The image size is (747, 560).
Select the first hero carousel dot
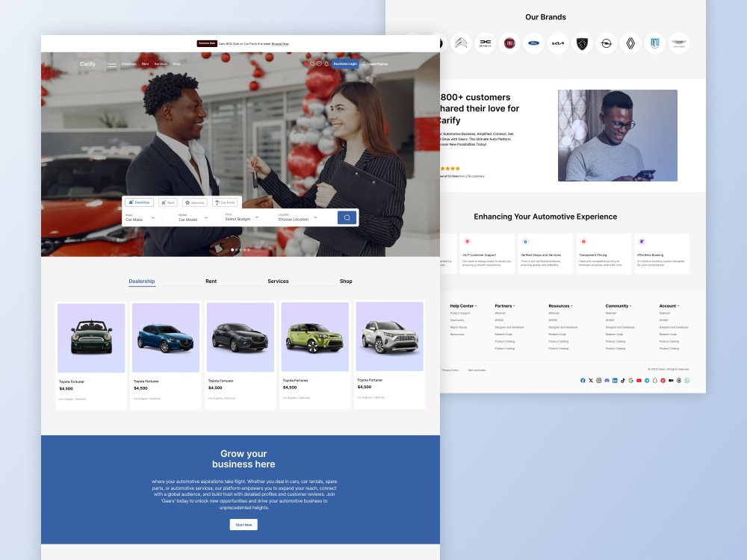(x=232, y=249)
